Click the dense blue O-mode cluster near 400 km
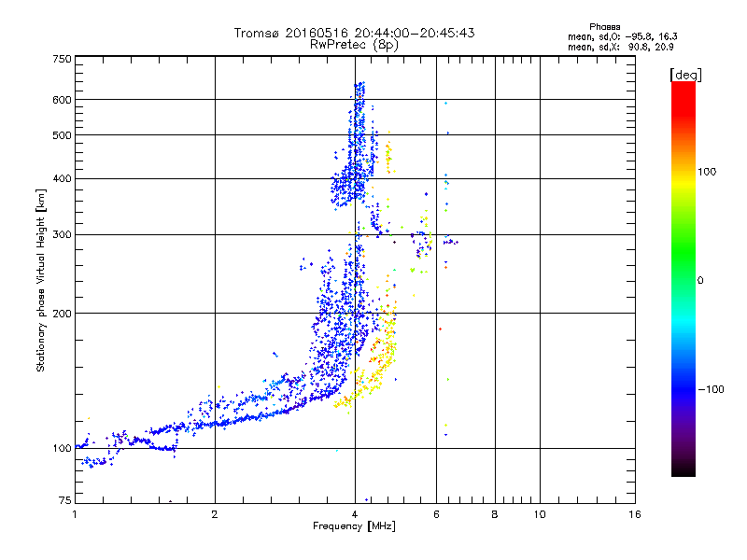The width and height of the screenshot is (747, 560). point(347,186)
